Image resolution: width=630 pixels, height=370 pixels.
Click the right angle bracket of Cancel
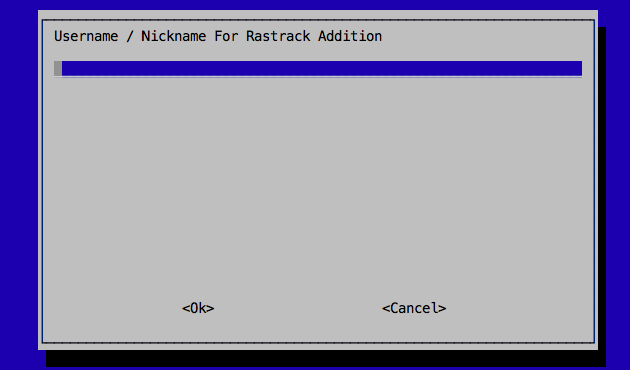click(x=442, y=309)
